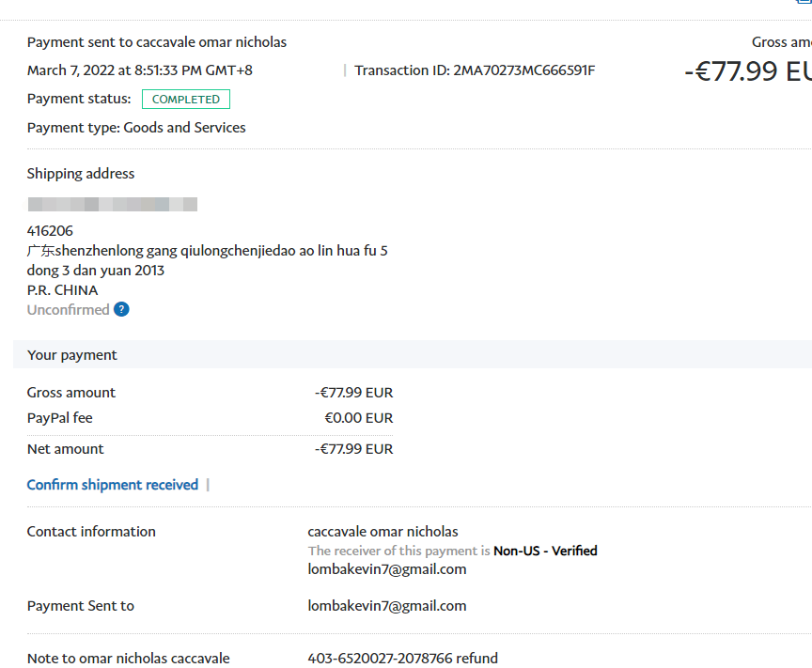Click the refund note text 403-6520027-2078766
812x668 pixels.
coord(402,659)
